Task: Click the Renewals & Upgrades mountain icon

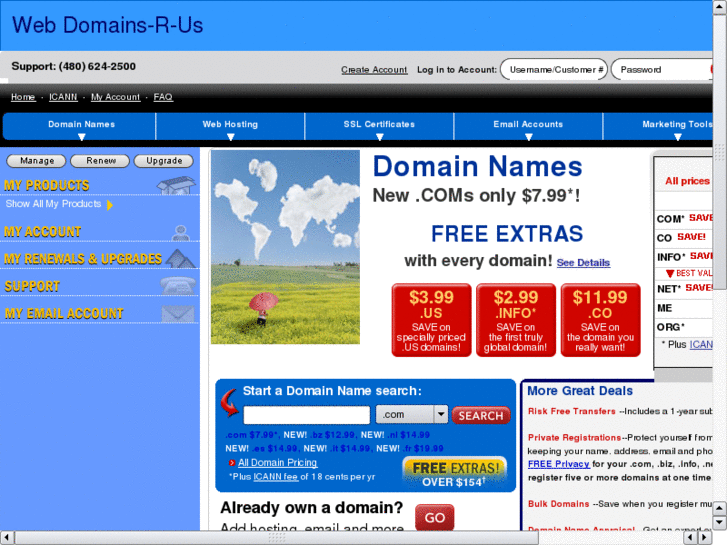Action: click(181, 258)
